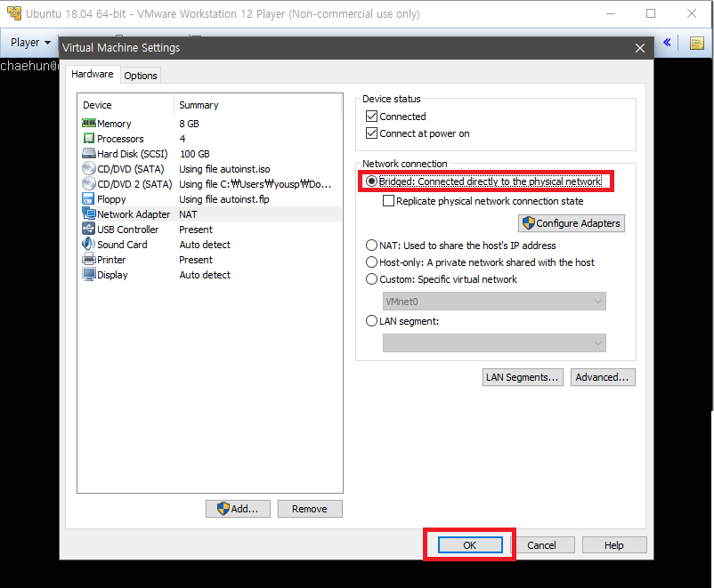The width and height of the screenshot is (714, 588).
Task: Select the 'Using file autoinst.flp' summary
Action: pos(224,199)
